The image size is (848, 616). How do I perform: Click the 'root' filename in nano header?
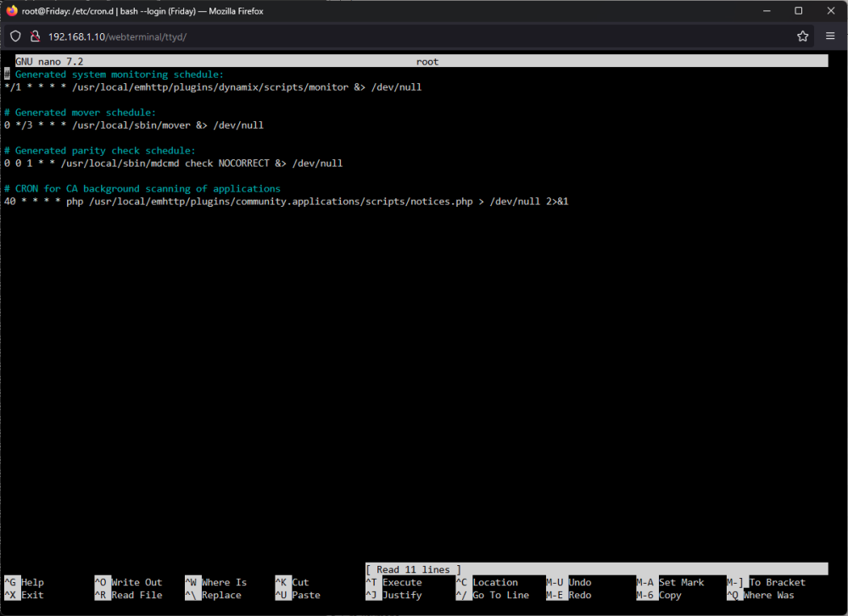pyautogui.click(x=427, y=62)
